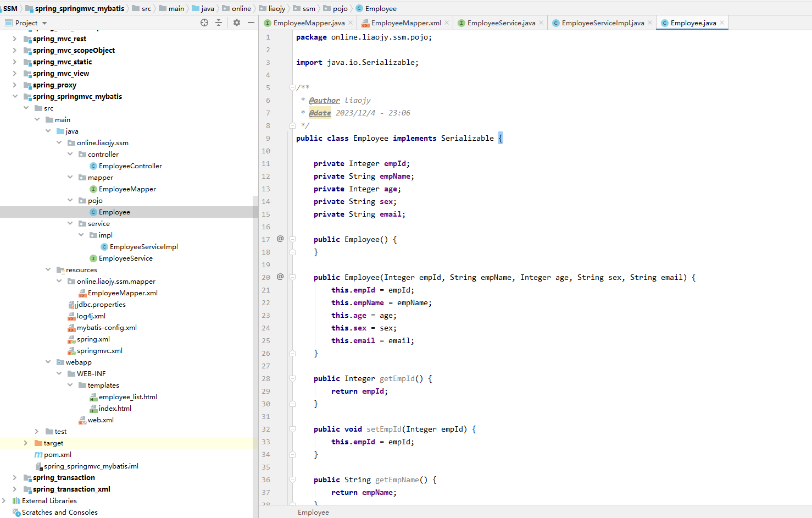Image resolution: width=812 pixels, height=518 pixels.
Task: Expand the target folder
Action: [x=26, y=443]
